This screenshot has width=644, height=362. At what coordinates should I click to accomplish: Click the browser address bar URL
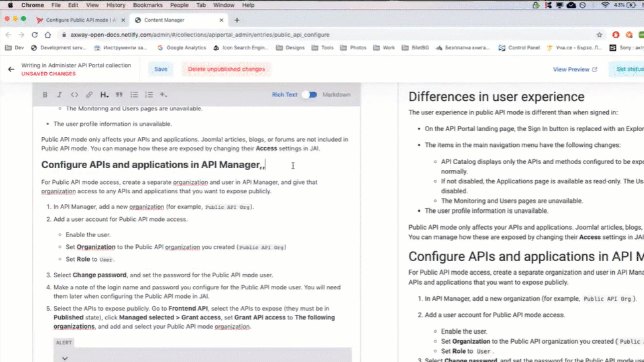pos(200,35)
